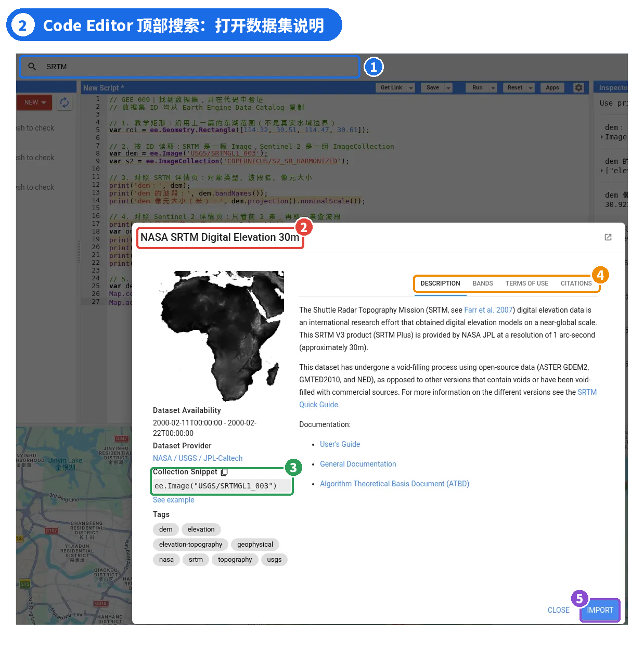Click the geophysical tag chip
This screenshot has height=646, width=644.
(255, 545)
